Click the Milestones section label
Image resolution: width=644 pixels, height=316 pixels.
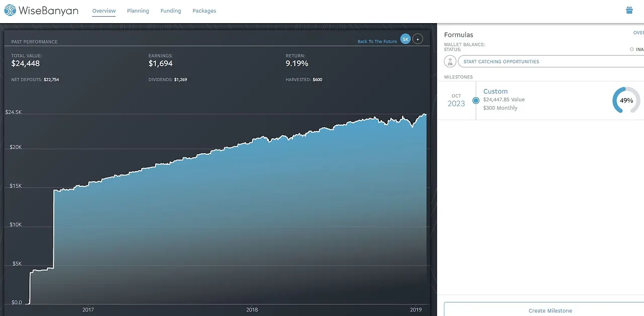pos(458,77)
